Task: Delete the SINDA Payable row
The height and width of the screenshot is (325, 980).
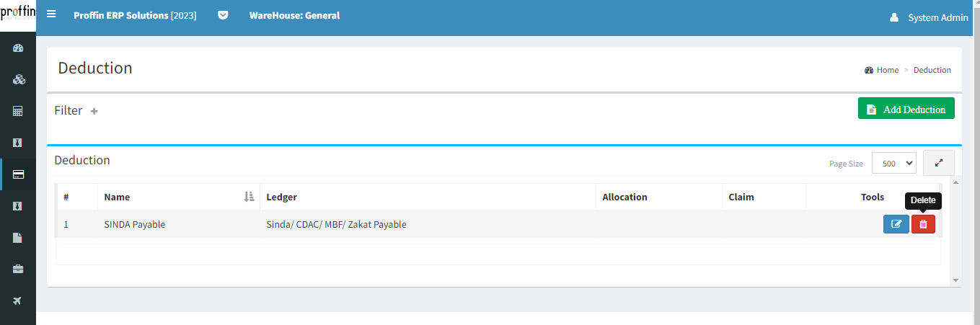Action: [923, 224]
